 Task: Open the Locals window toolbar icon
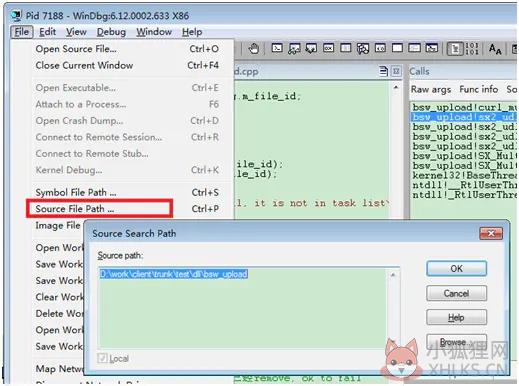[x=311, y=49]
